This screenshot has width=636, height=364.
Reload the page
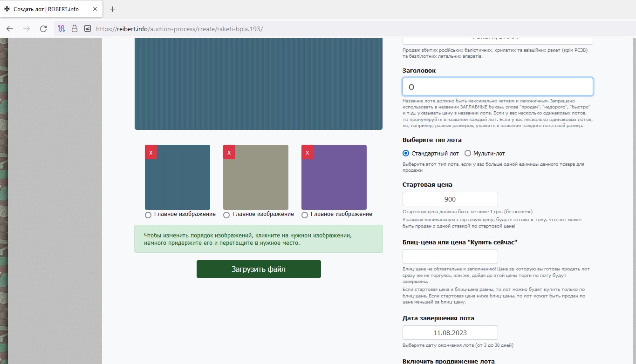[43, 29]
